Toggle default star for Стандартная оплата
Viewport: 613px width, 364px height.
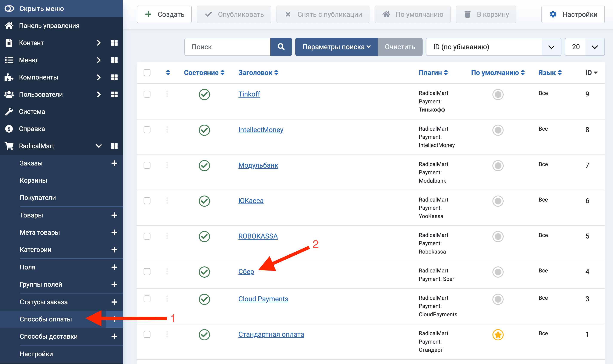click(498, 335)
